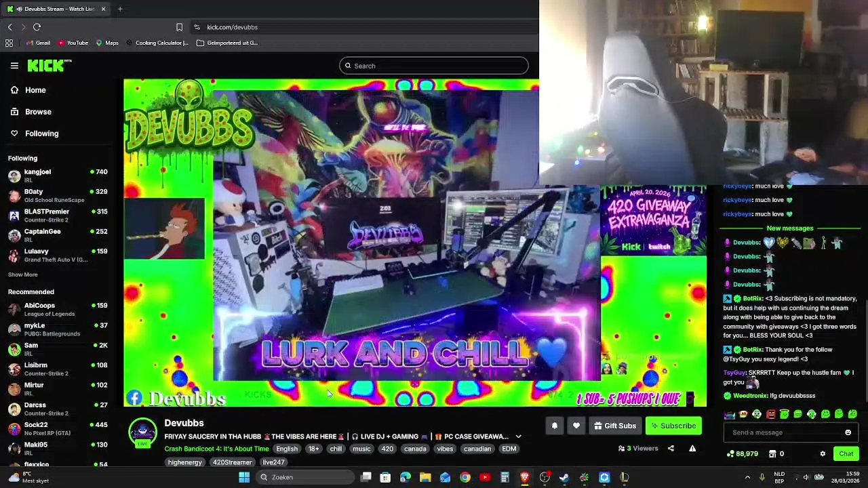Image resolution: width=868 pixels, height=488 pixels.
Task: Open the 3 Viewers list
Action: pyautogui.click(x=638, y=448)
